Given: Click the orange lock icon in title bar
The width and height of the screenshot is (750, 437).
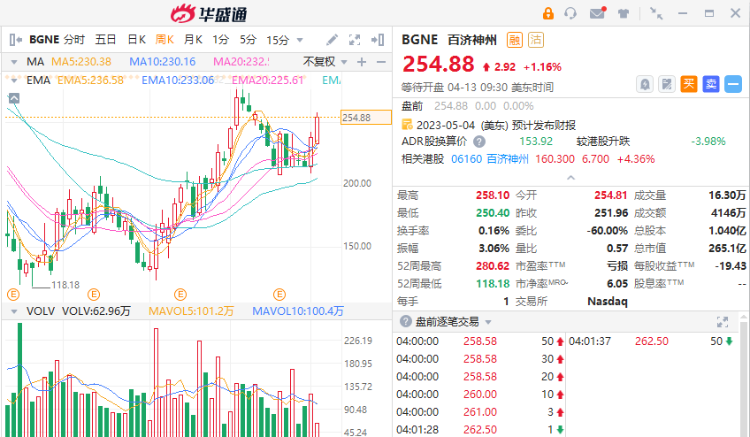Looking at the screenshot, I should tap(548, 13).
